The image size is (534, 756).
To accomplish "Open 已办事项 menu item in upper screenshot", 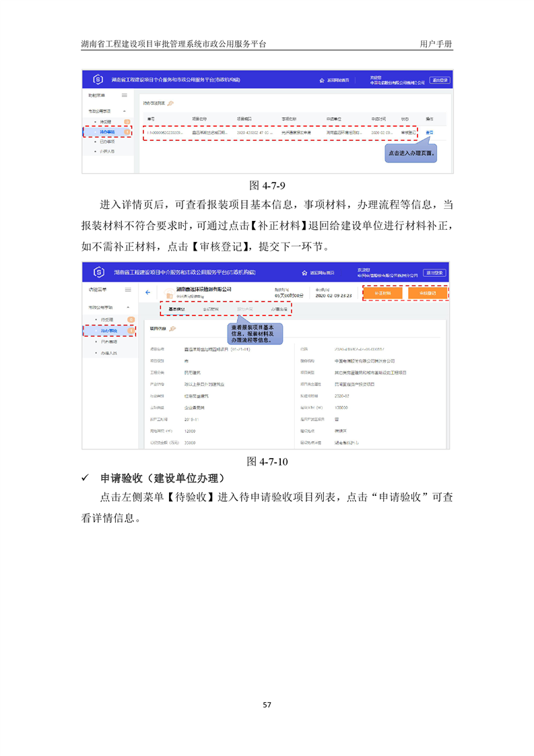I will pos(107,141).
